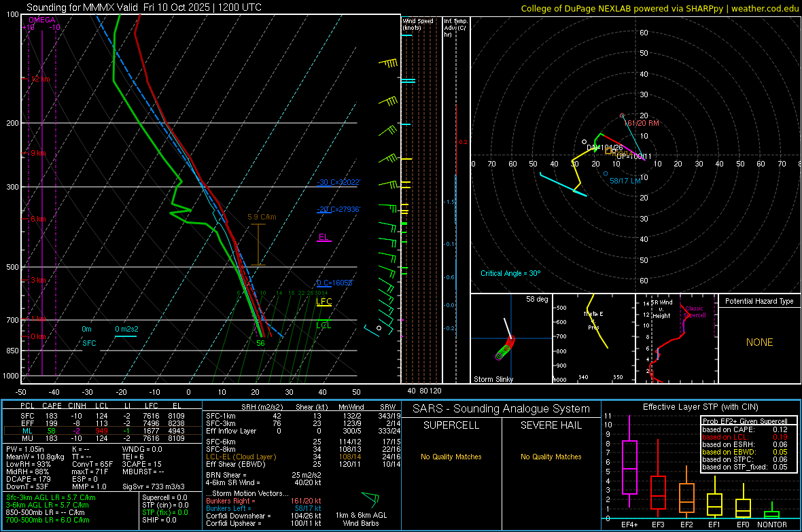802x532 pixels.
Task: Click the Inf. Temp. Adv. header
Action: (x=455, y=28)
